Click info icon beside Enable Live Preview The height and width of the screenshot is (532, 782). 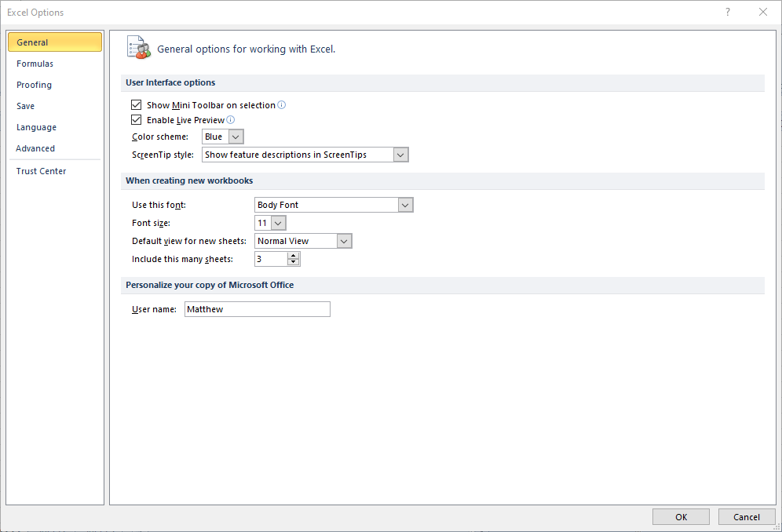(231, 120)
